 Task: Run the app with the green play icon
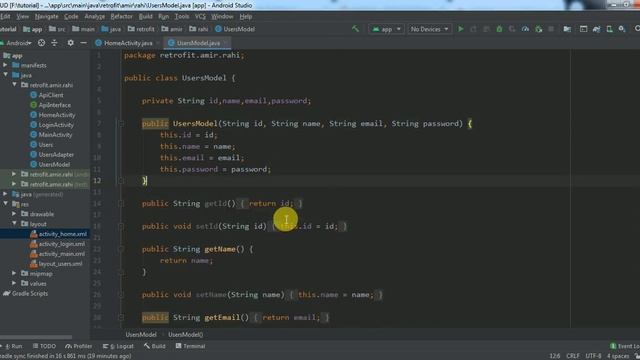tap(461, 29)
